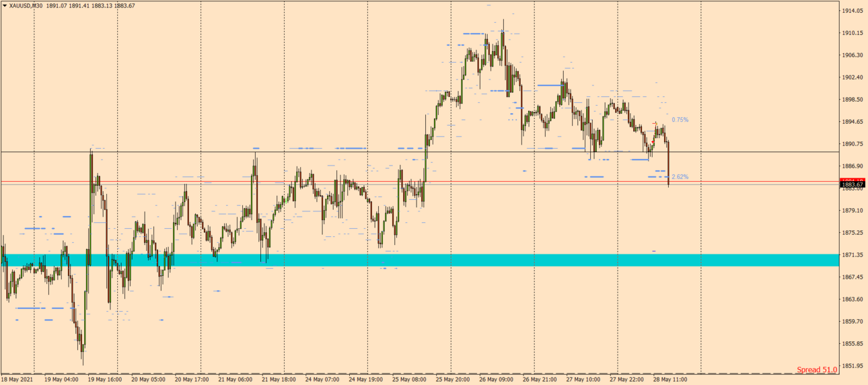
Task: Click the 1875.25 price axis label
Action: [x=853, y=233]
